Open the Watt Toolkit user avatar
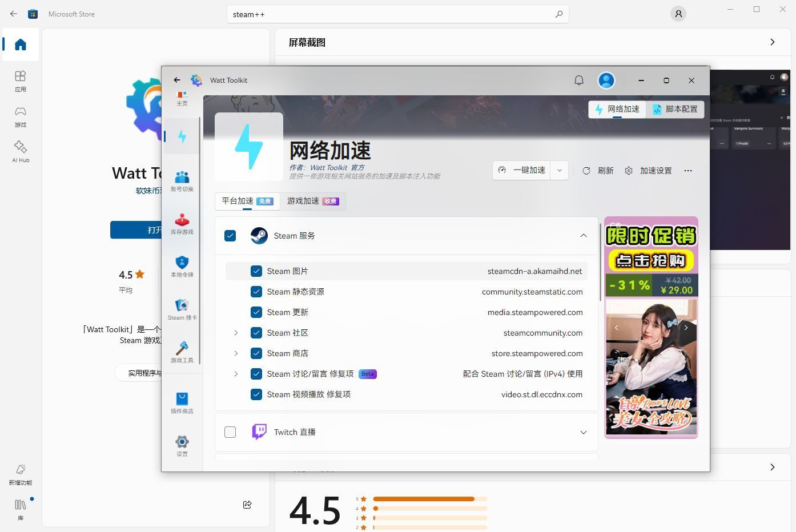The height and width of the screenshot is (532, 796). 606,80
